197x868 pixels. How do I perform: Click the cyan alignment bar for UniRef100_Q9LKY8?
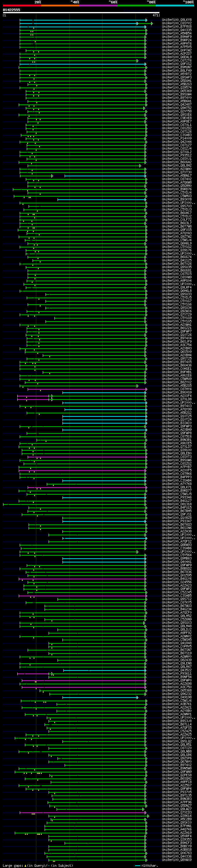(83, 20)
